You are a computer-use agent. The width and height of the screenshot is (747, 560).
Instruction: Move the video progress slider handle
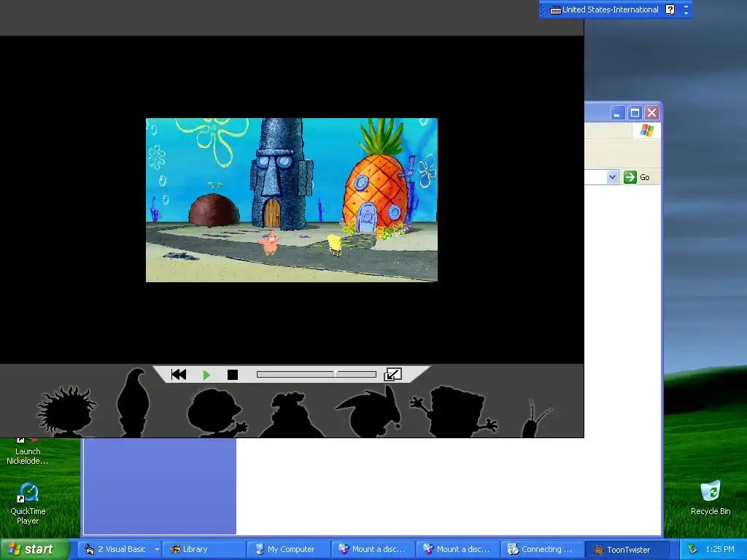[336, 374]
